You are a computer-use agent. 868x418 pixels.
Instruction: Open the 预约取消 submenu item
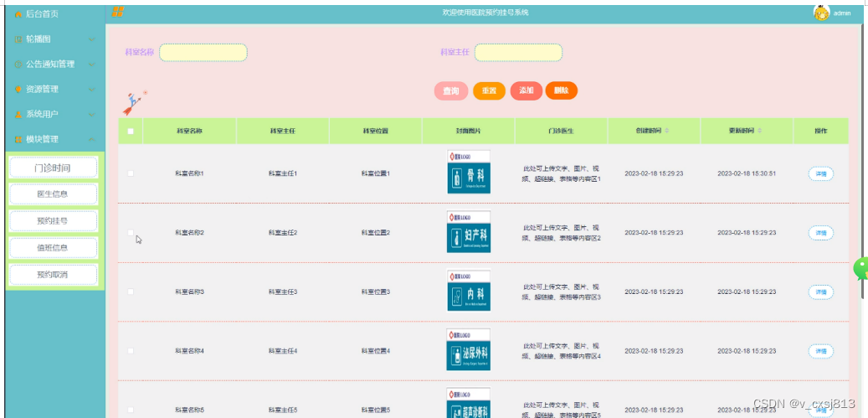53,275
